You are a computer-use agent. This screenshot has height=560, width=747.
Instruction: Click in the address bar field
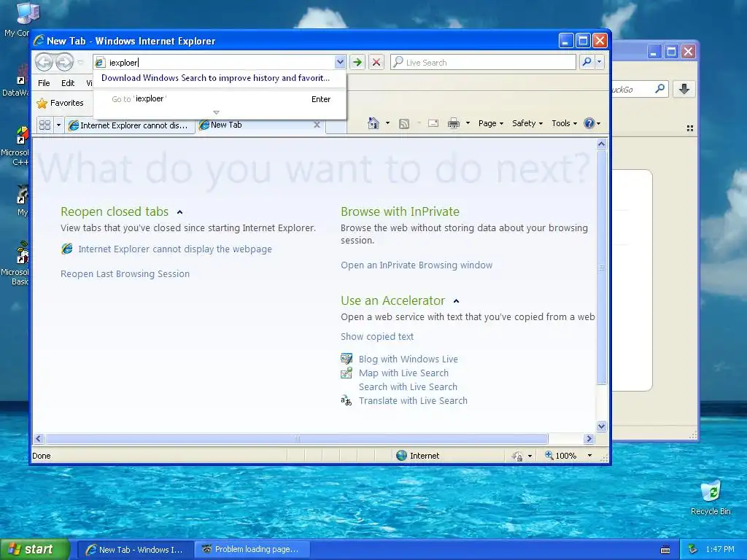tap(219, 63)
